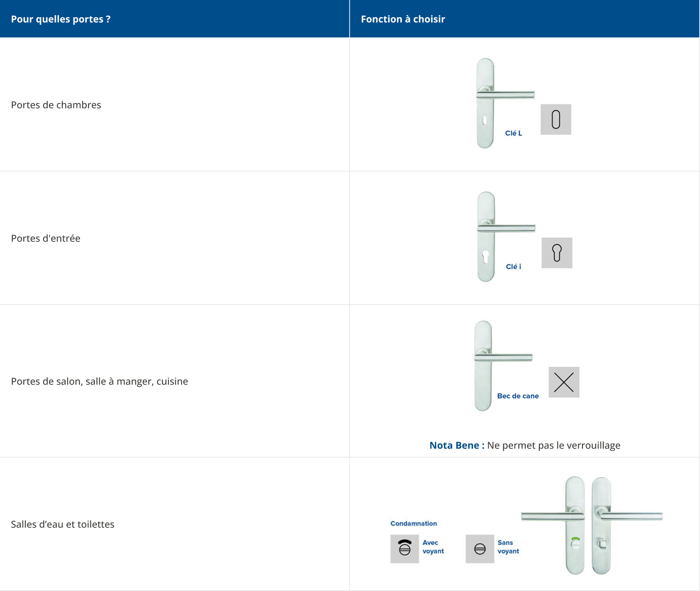Click the Avec voyant condamnation icon

point(404,549)
